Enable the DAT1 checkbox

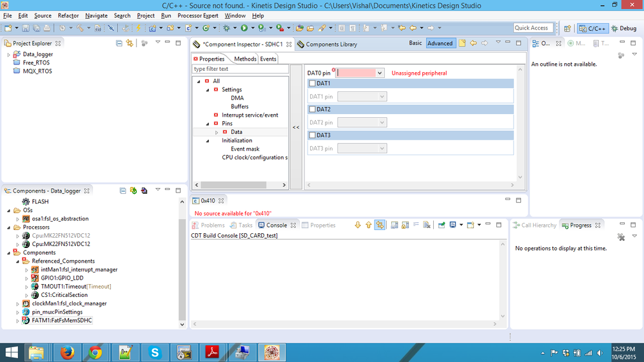point(312,83)
